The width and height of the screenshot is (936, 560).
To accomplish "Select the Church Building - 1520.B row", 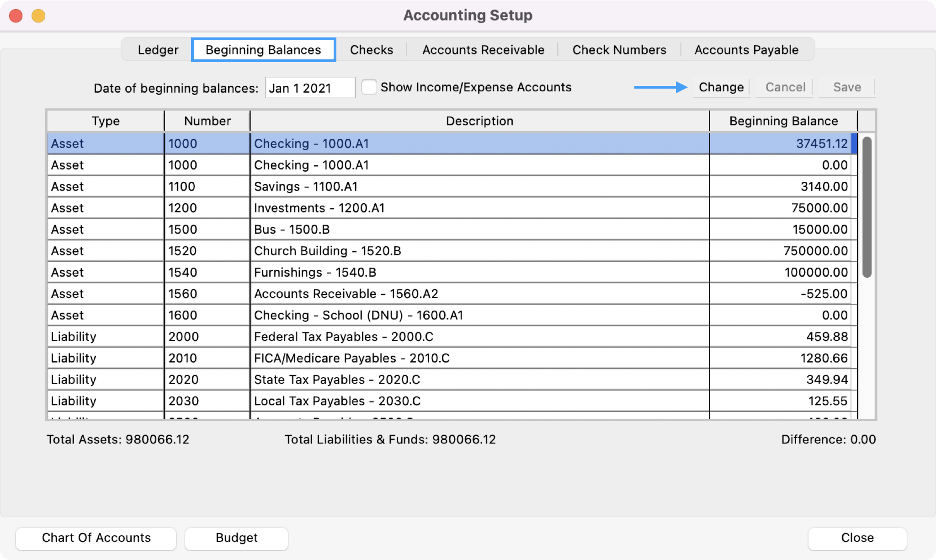I will pyautogui.click(x=327, y=251).
